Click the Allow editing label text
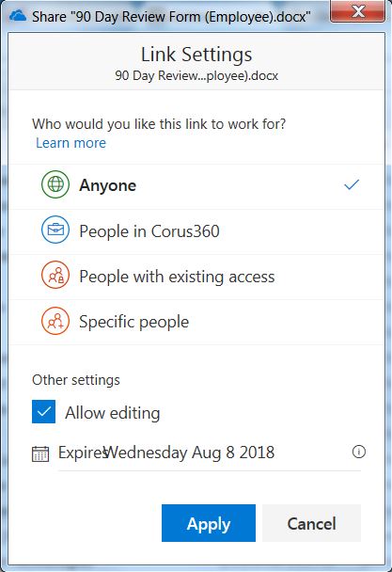 pos(112,413)
